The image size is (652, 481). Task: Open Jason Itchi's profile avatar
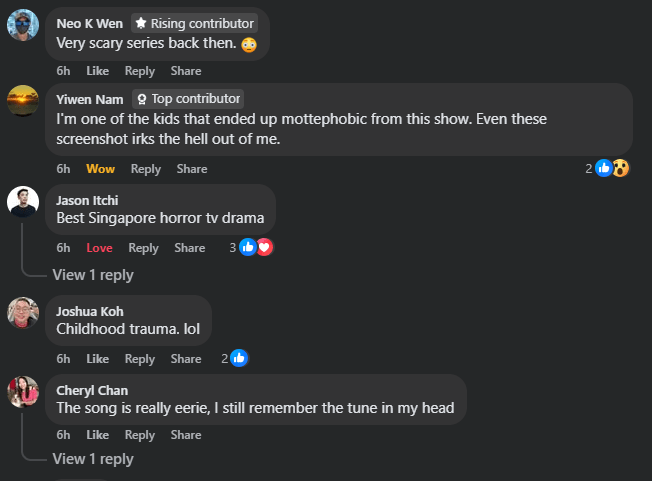pos(23,201)
